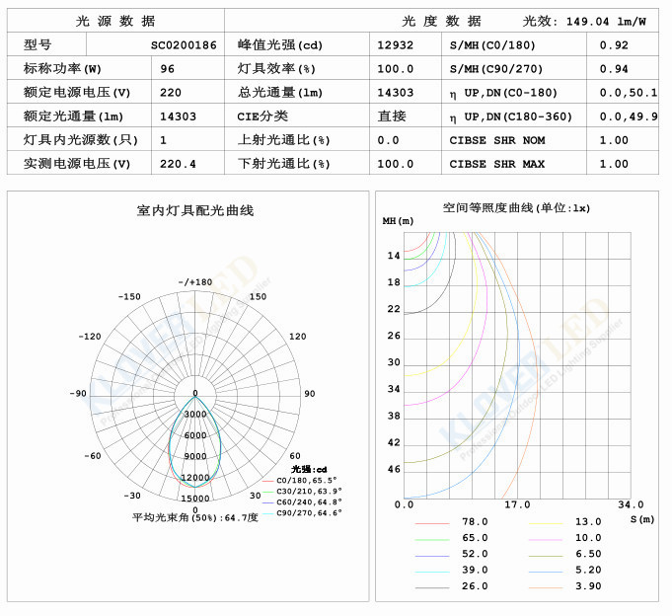Click CIBSE SHR MAX label
The height and width of the screenshot is (616, 672).
[x=497, y=164]
